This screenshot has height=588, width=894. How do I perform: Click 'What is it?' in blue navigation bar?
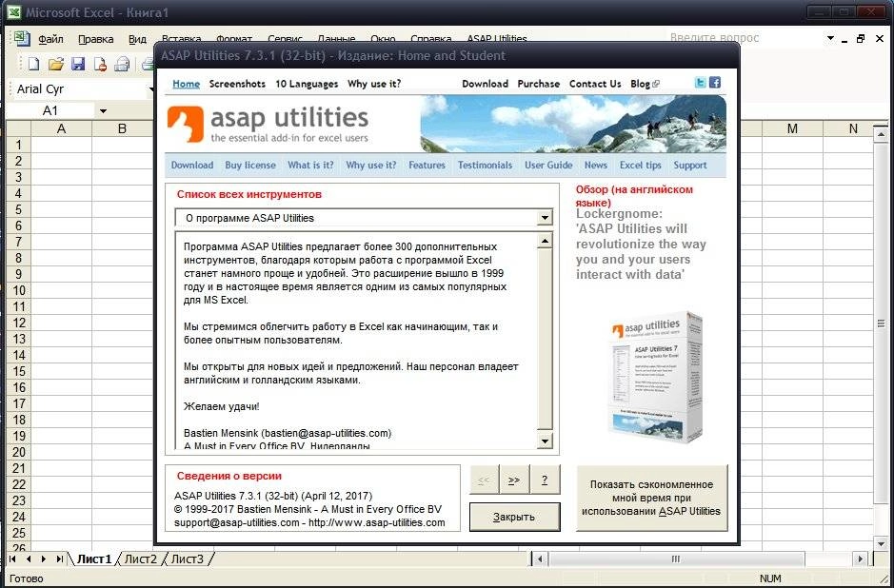click(x=310, y=166)
